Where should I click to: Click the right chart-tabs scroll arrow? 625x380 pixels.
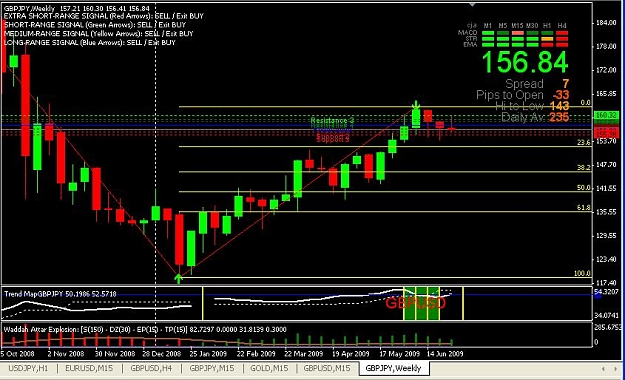tap(615, 369)
